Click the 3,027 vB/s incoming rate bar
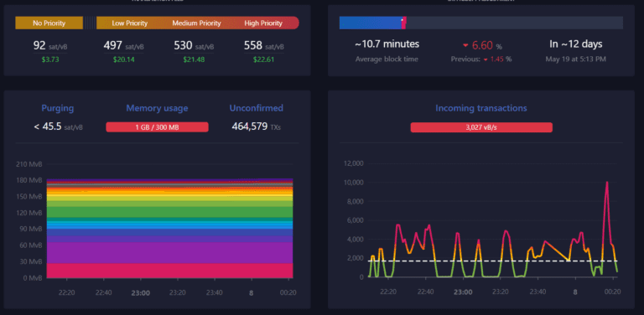Screen dimensions: 644x315 [x=481, y=127]
